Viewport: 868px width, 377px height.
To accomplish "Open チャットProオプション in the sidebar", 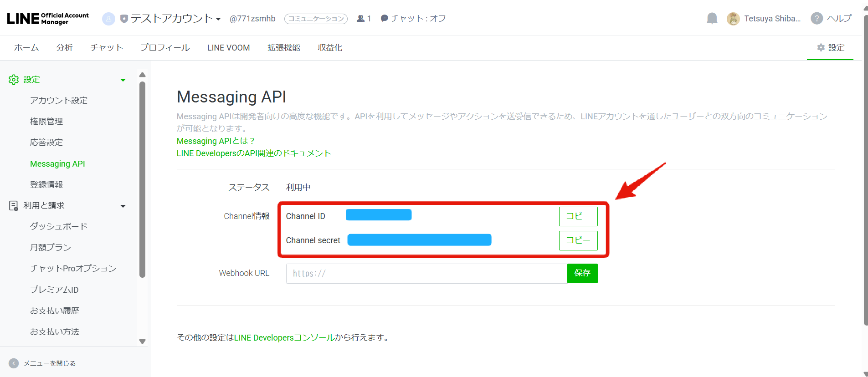I will (73, 269).
